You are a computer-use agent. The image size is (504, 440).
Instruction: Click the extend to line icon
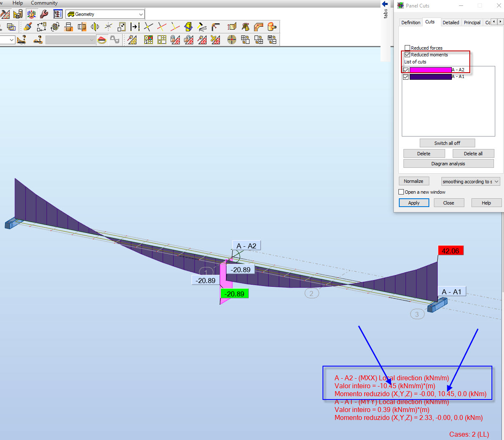tap(135, 27)
